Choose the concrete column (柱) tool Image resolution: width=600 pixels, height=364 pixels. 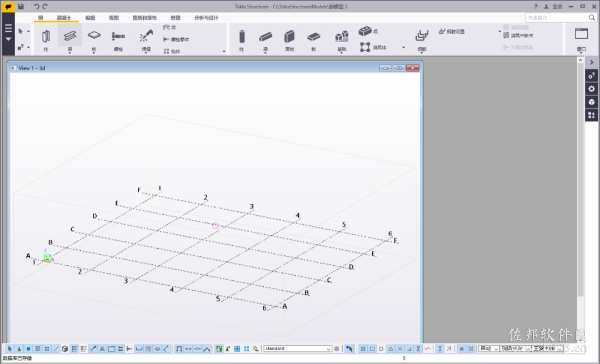242,40
